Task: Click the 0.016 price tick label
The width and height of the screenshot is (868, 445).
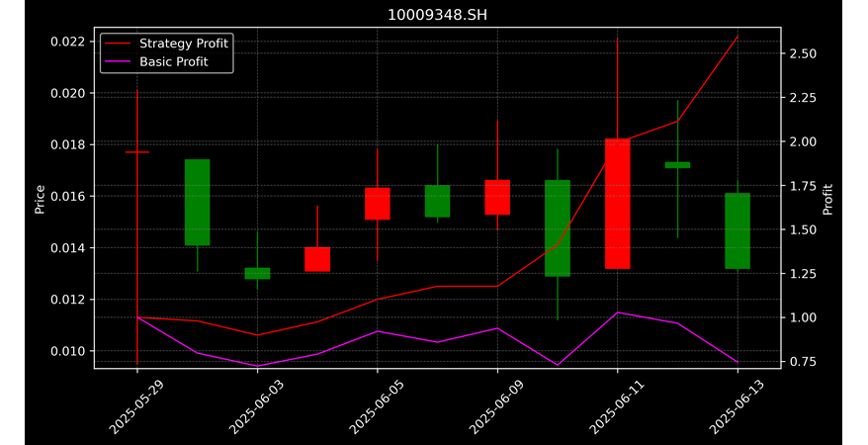Action: tap(68, 197)
